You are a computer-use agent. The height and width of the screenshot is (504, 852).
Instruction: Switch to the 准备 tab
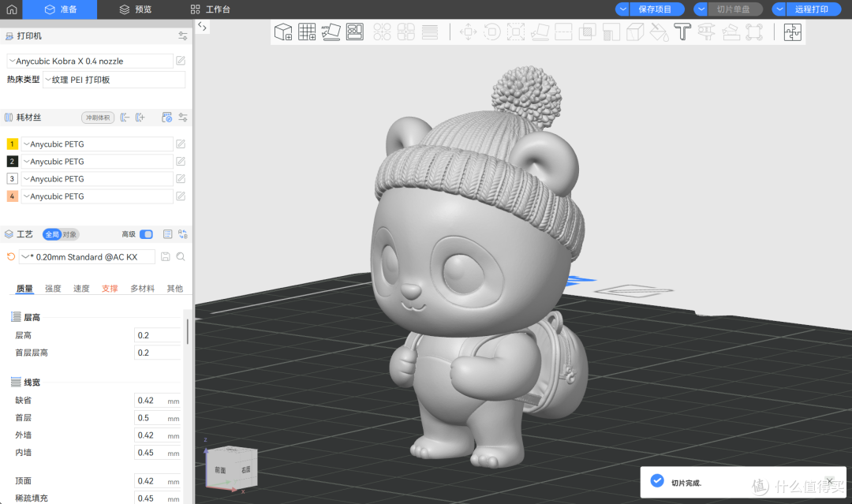[x=60, y=9]
